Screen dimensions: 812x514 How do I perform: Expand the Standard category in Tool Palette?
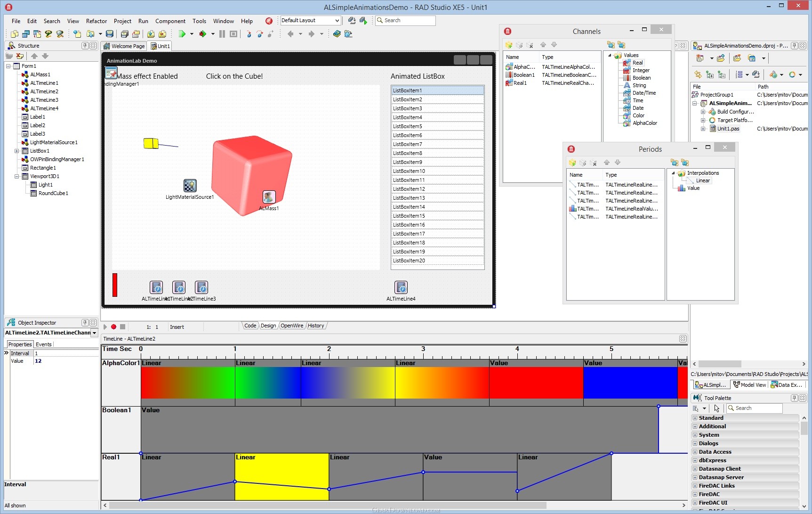pos(695,418)
